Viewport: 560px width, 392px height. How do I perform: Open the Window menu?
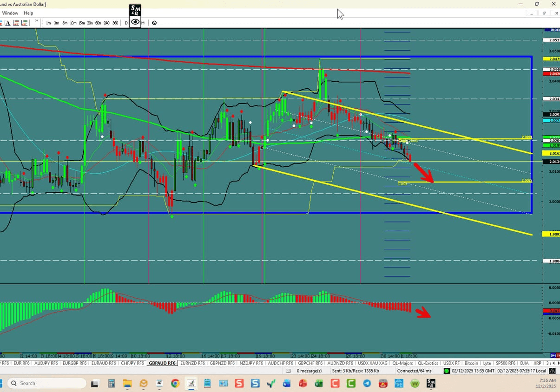10,13
